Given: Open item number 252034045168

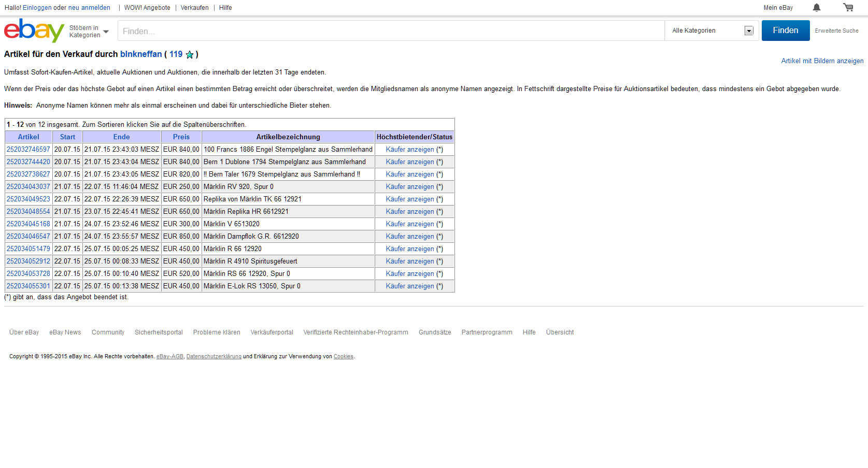Looking at the screenshot, I should coord(29,224).
